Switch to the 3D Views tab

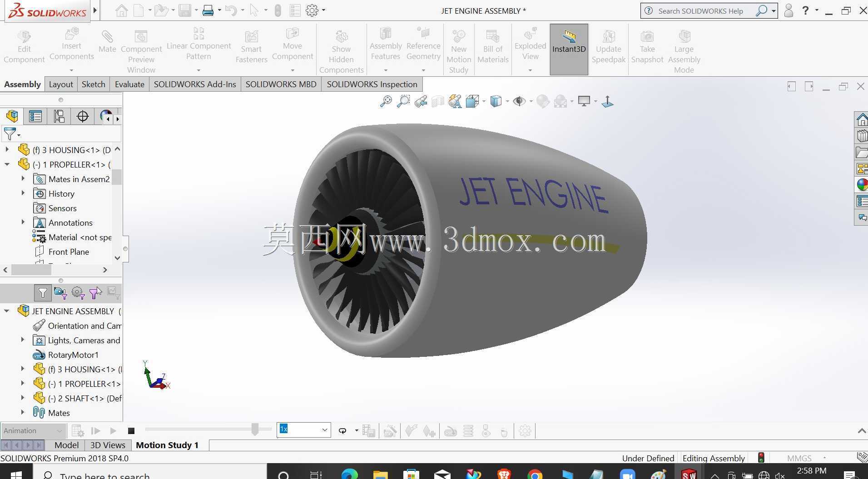108,445
